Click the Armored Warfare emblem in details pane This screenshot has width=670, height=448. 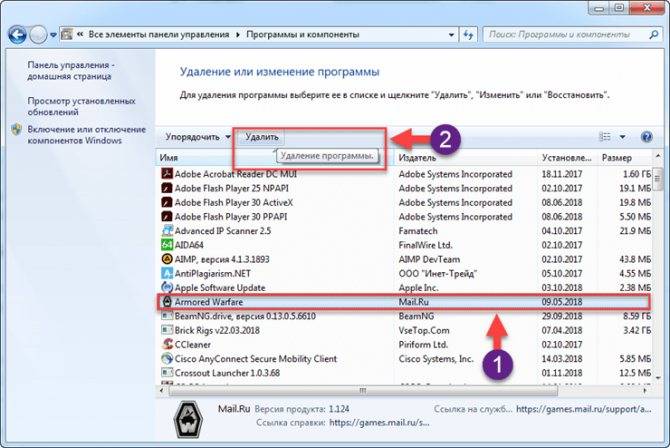(x=189, y=420)
